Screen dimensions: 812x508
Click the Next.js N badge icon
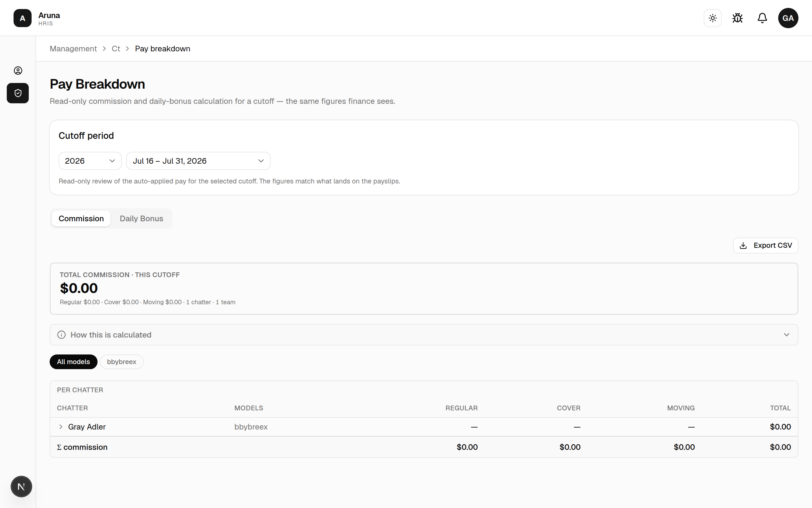(21, 487)
